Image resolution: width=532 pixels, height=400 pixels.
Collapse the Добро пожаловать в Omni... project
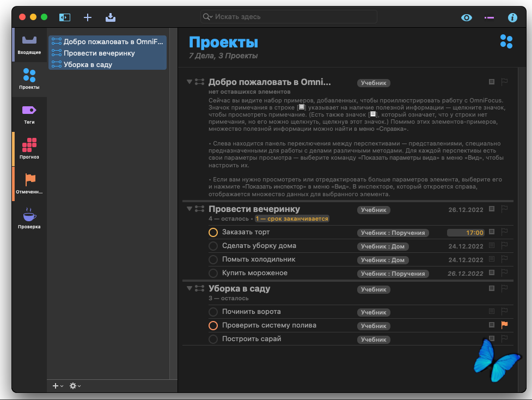[189, 82]
